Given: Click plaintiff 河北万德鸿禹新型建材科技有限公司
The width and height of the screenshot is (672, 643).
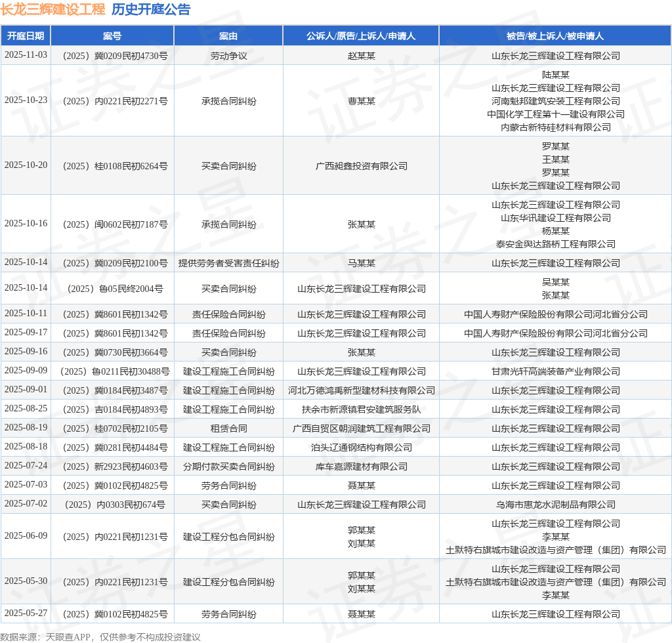Looking at the screenshot, I should point(362,390).
